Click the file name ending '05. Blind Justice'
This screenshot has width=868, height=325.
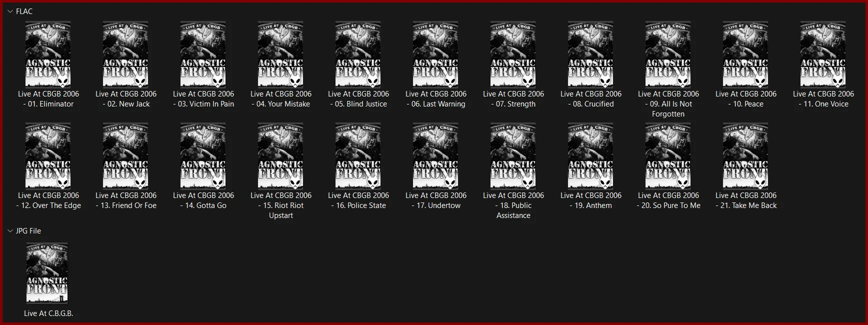(x=358, y=99)
